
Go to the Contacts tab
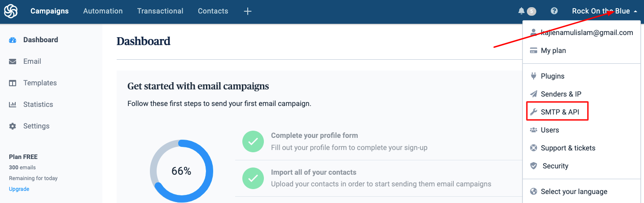pos(213,11)
